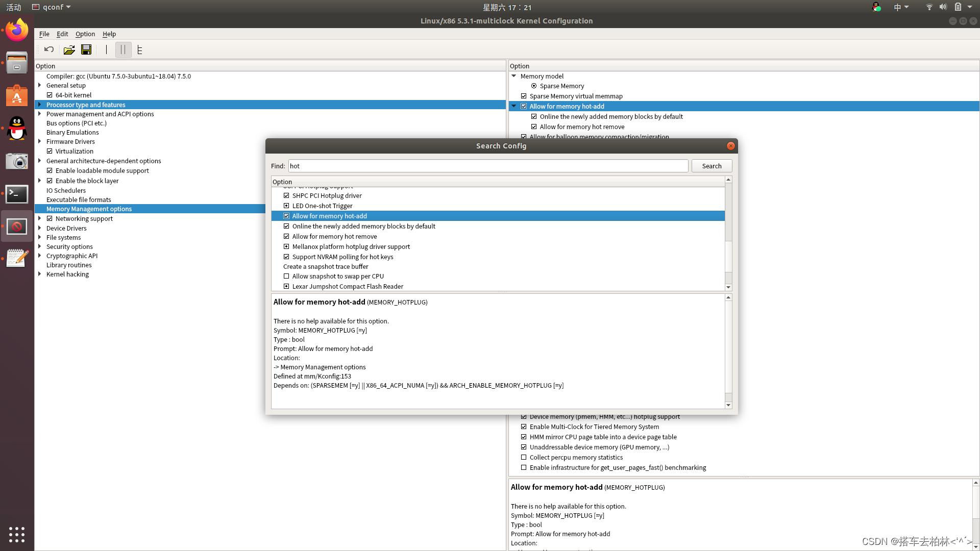Close the Search Config dialog
This screenshot has height=551, width=980.
(730, 146)
